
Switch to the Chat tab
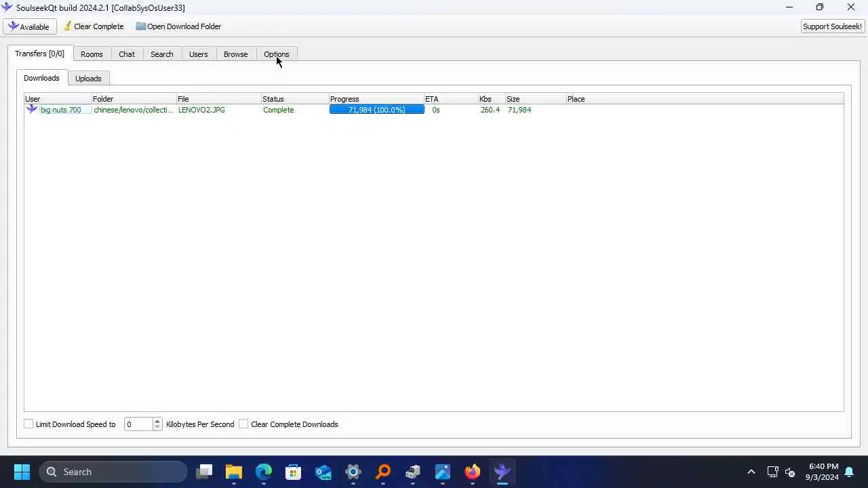[x=127, y=54]
